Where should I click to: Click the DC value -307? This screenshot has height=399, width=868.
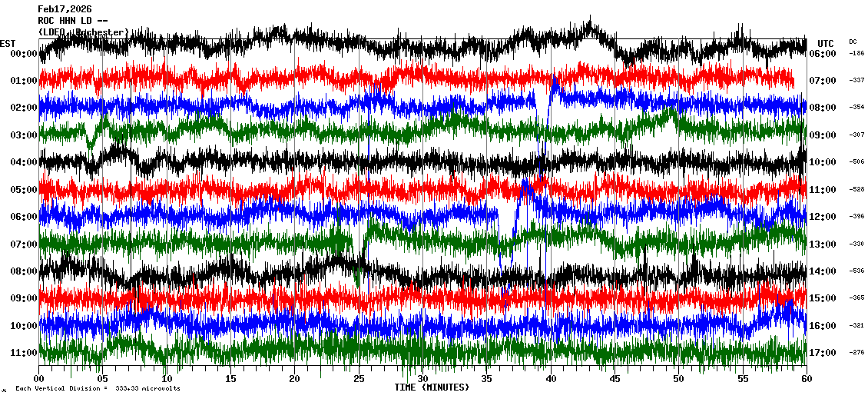pyautogui.click(x=856, y=135)
